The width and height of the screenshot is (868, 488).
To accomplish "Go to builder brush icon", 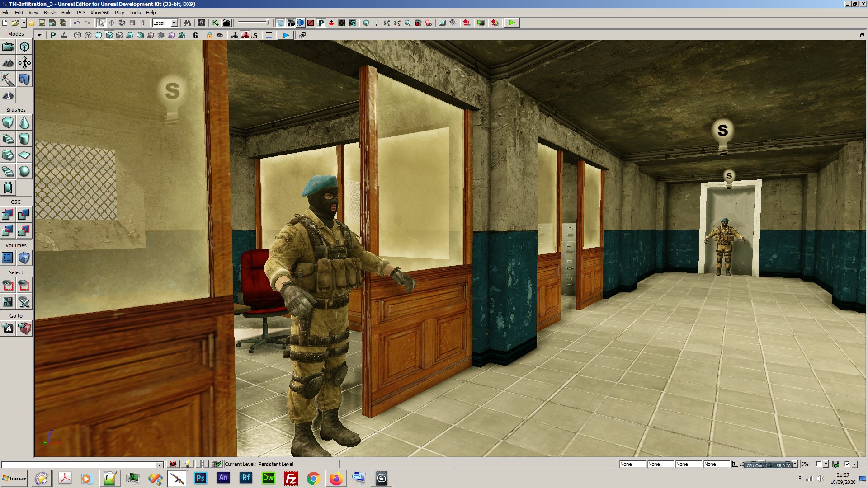I will pyautogui.click(x=24, y=328).
